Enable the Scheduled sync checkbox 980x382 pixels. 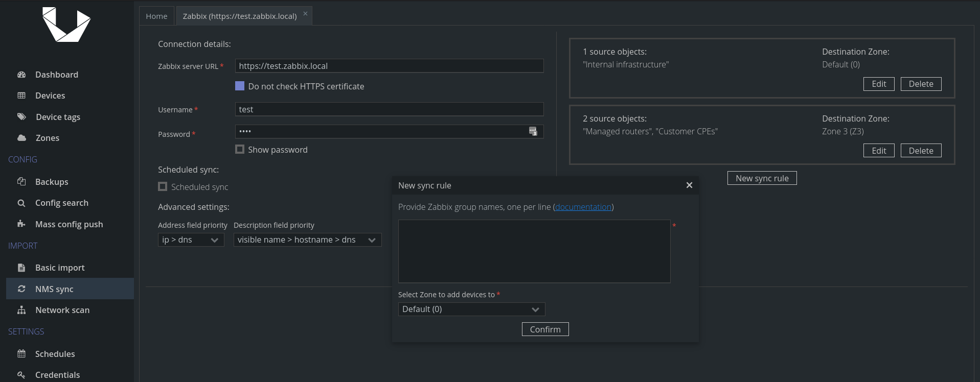click(x=163, y=187)
